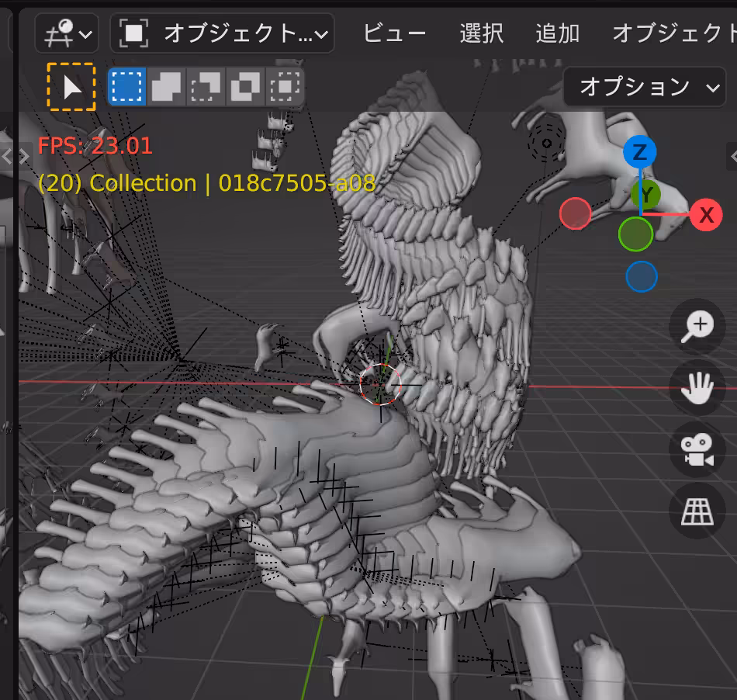Click the FPS: 23.01 readout
This screenshot has height=700, width=737.
(x=95, y=146)
